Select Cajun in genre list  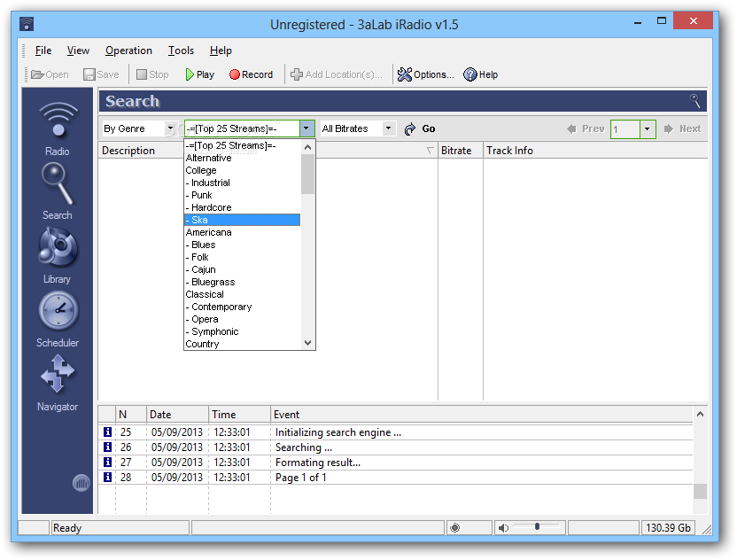[242, 269]
